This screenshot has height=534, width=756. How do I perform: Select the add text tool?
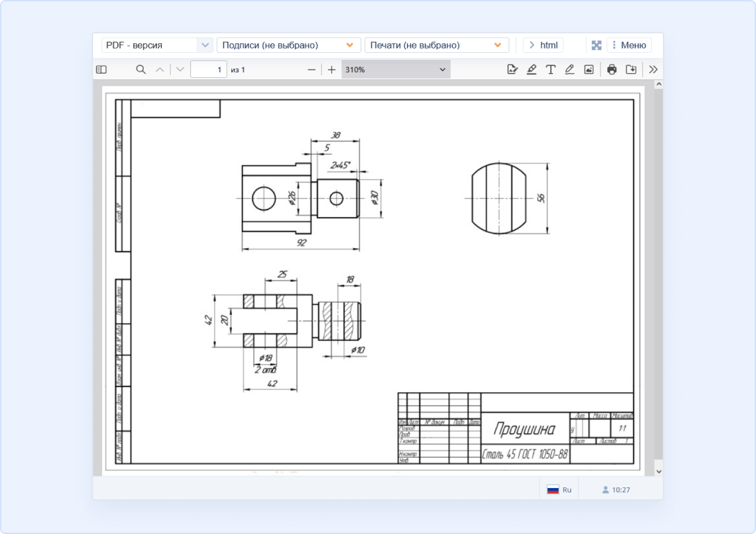click(x=550, y=70)
